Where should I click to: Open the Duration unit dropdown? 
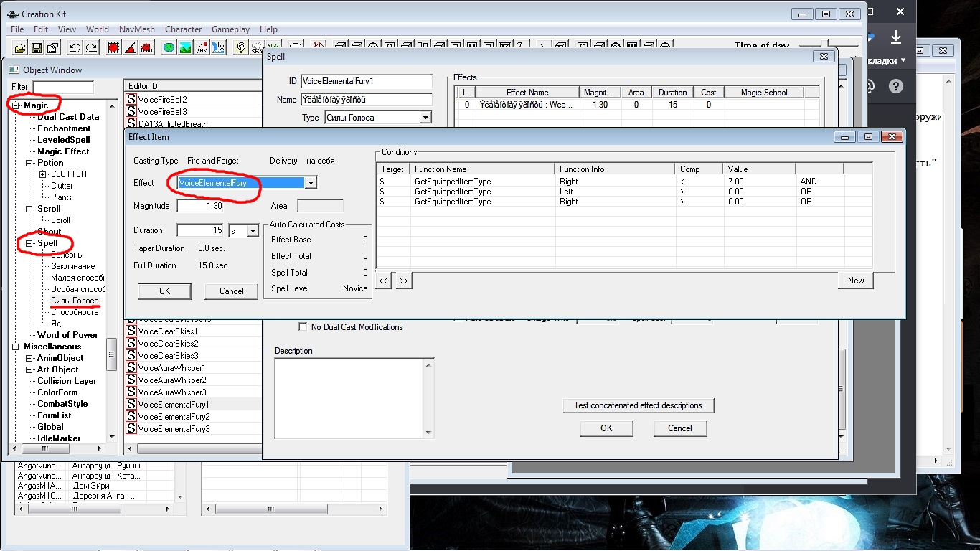point(253,231)
